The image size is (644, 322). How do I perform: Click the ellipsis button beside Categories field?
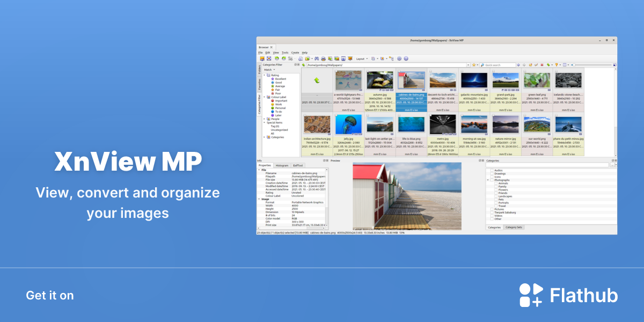click(612, 165)
